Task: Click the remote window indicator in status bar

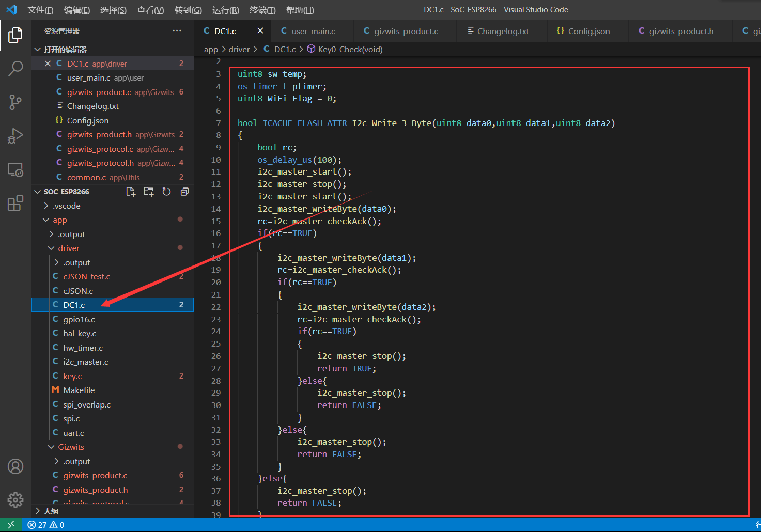Action: click(11, 525)
